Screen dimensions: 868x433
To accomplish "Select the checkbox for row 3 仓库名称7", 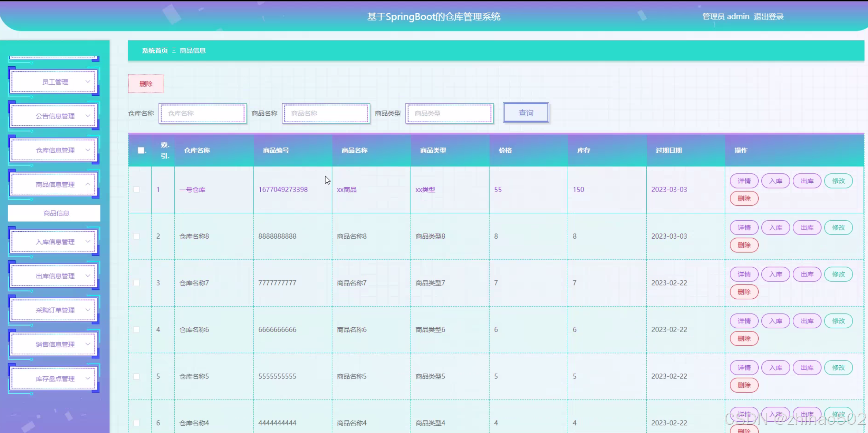I will tap(137, 283).
